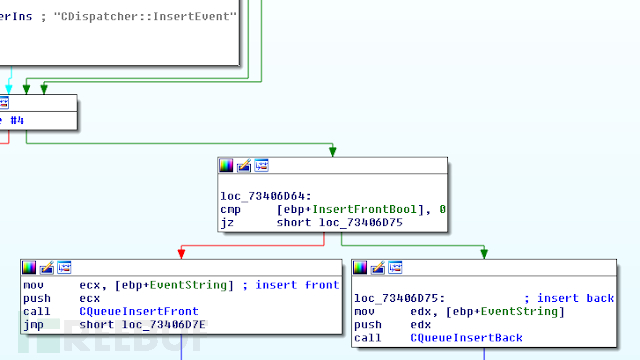Click group nodes icon in loc_73406D64 node
Screen dimensions: 640x360
pos(261,166)
